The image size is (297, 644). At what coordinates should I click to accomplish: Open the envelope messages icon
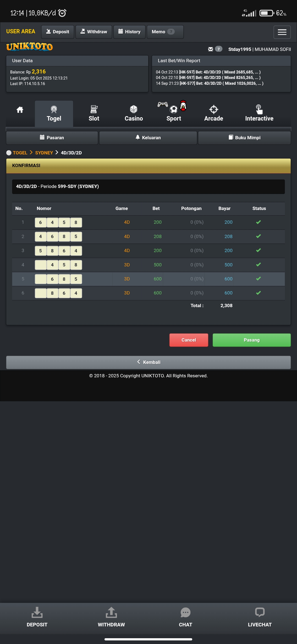[x=211, y=49]
